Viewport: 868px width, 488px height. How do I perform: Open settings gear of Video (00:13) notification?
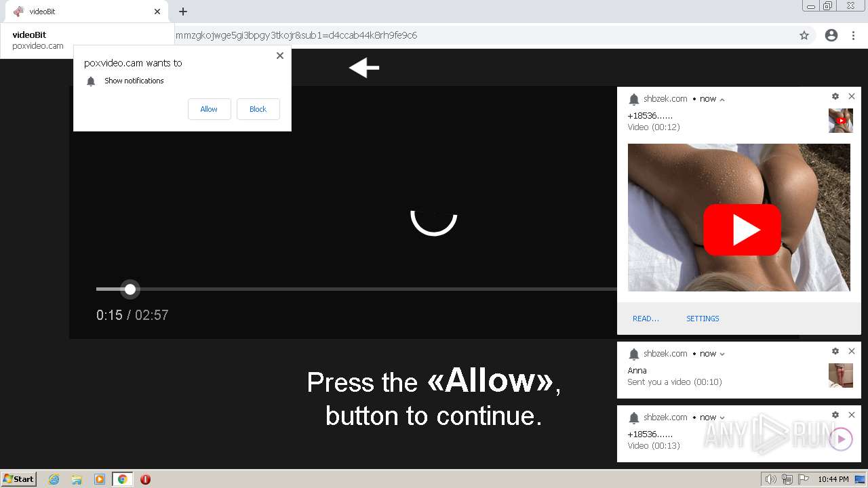pyautogui.click(x=835, y=415)
